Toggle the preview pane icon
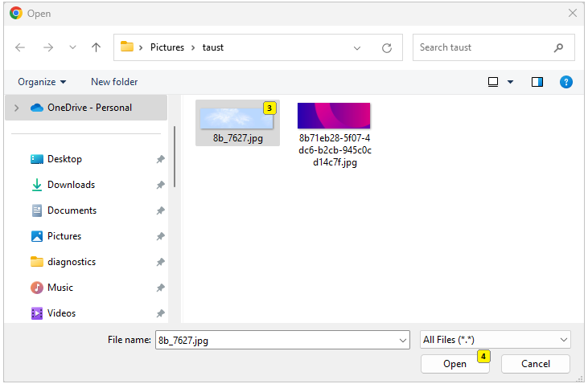The image size is (588, 384). pyautogui.click(x=537, y=82)
